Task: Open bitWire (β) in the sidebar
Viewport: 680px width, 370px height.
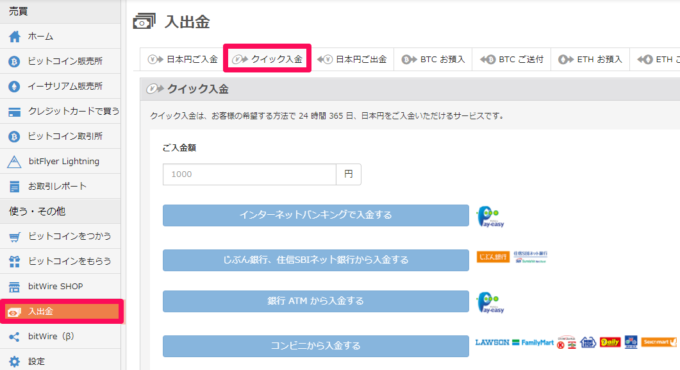Action: [60, 337]
